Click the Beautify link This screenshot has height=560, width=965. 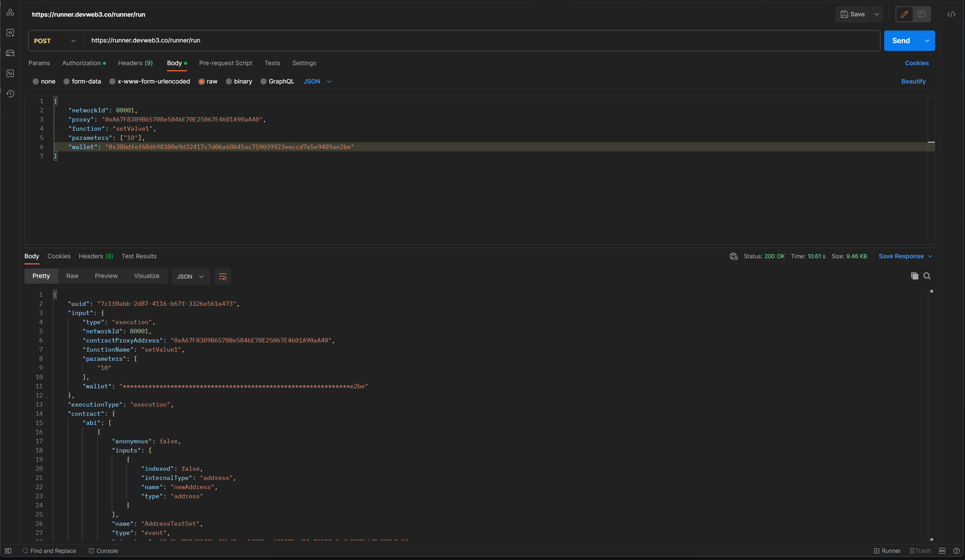point(913,81)
